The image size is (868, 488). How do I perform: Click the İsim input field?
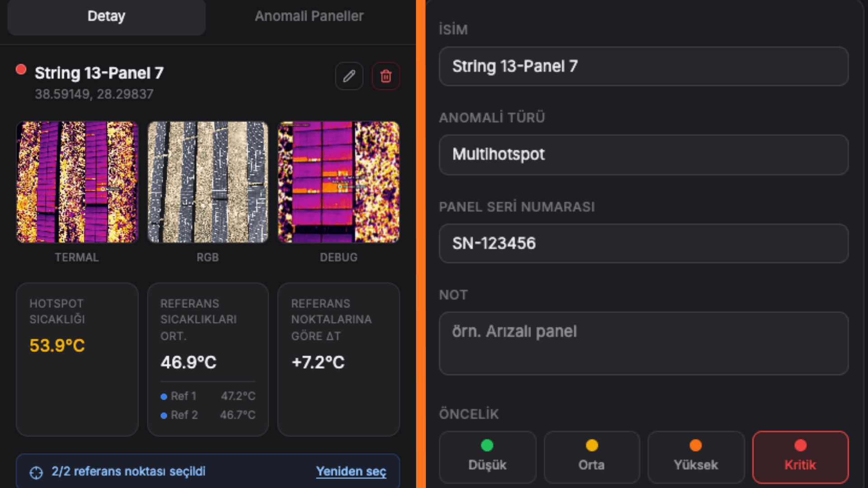click(x=643, y=66)
